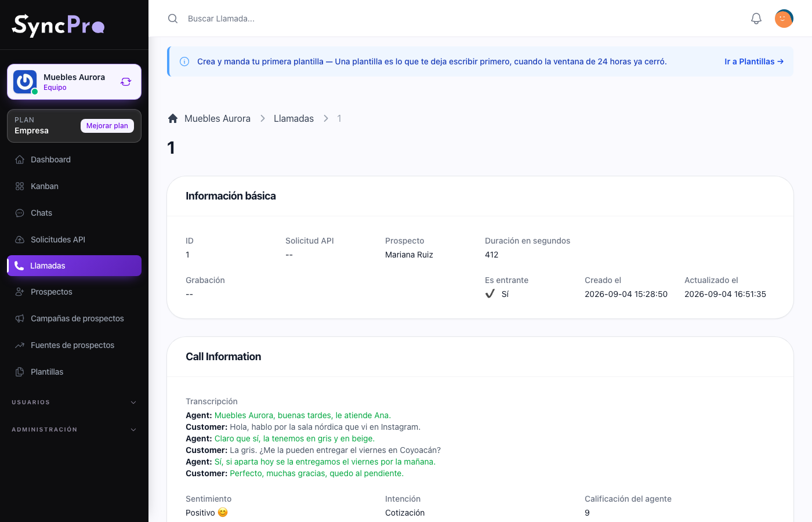
Task: Open the Prospectos page
Action: (74, 292)
